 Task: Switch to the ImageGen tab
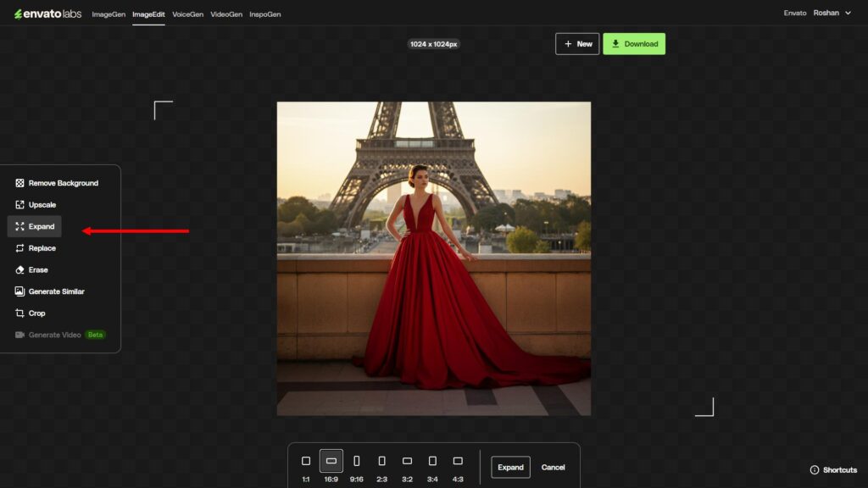pyautogui.click(x=108, y=14)
